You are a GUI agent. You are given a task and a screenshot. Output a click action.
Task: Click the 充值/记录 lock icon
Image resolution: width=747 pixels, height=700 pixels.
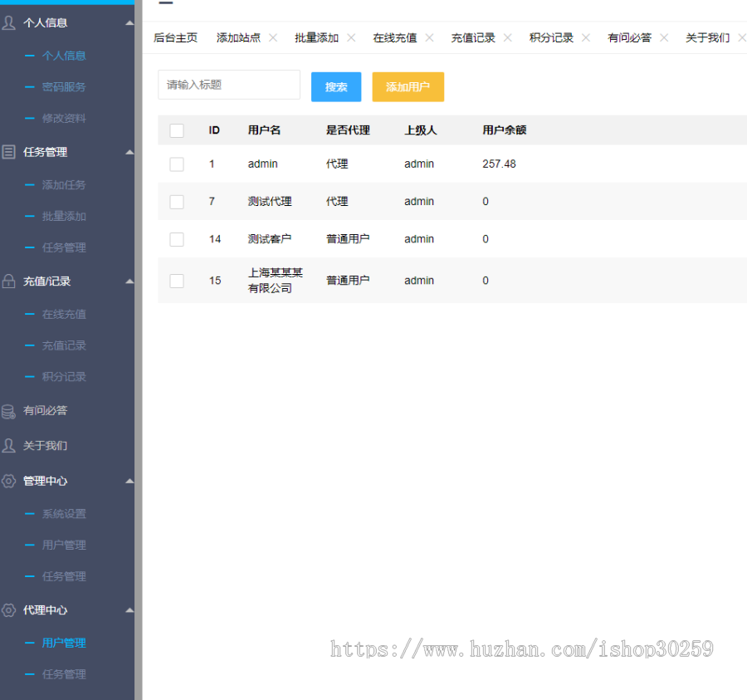click(8, 281)
